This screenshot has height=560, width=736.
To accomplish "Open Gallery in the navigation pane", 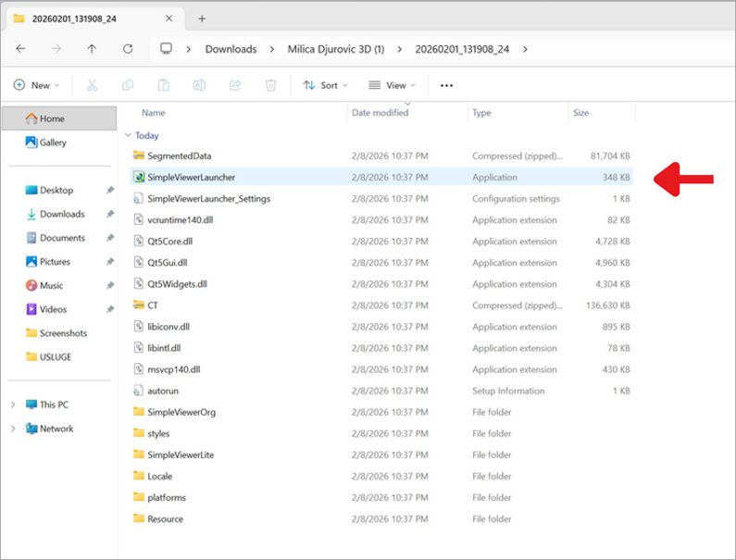I will (x=53, y=143).
